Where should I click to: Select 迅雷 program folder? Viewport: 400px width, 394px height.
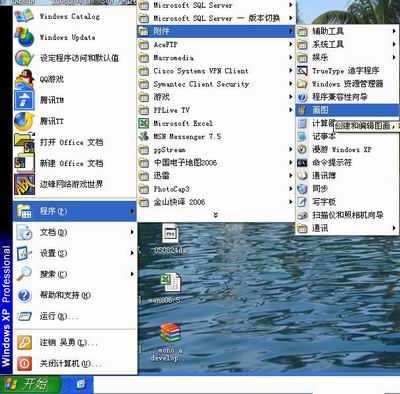click(x=216, y=176)
